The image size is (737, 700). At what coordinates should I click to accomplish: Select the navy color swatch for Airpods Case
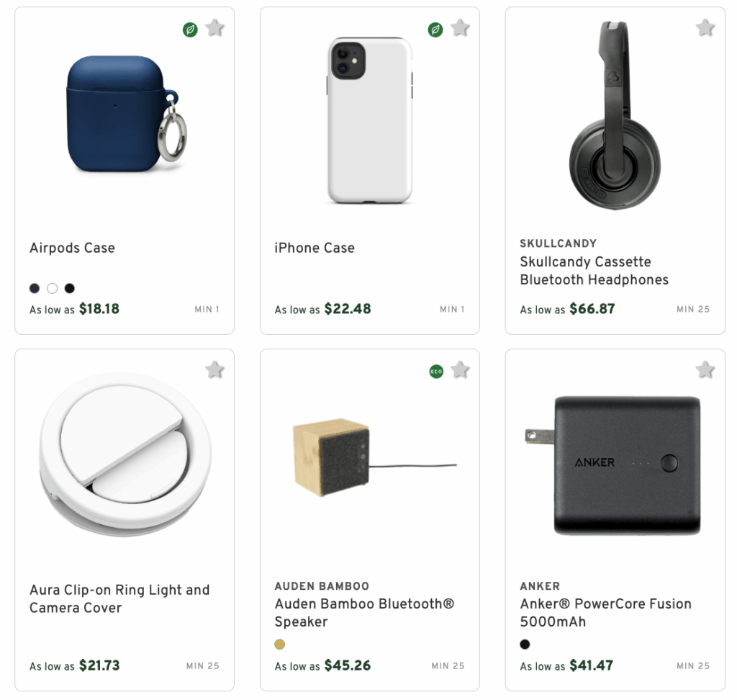pos(35,288)
